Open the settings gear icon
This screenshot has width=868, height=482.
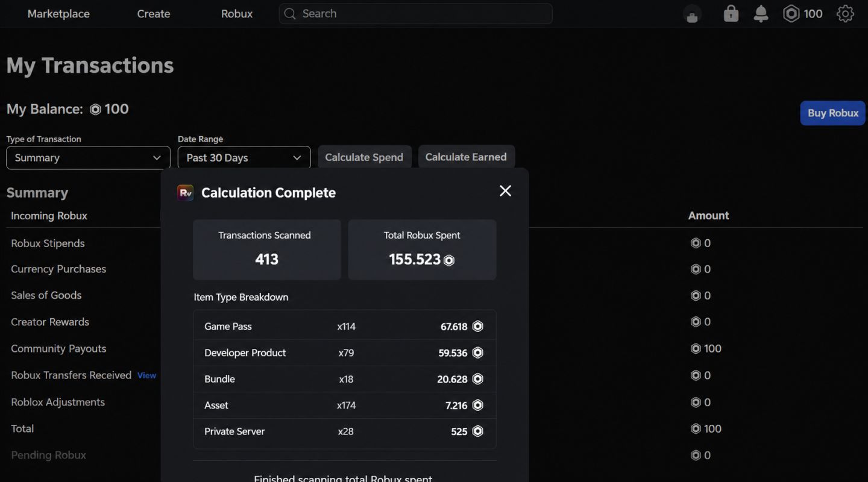[x=845, y=13]
